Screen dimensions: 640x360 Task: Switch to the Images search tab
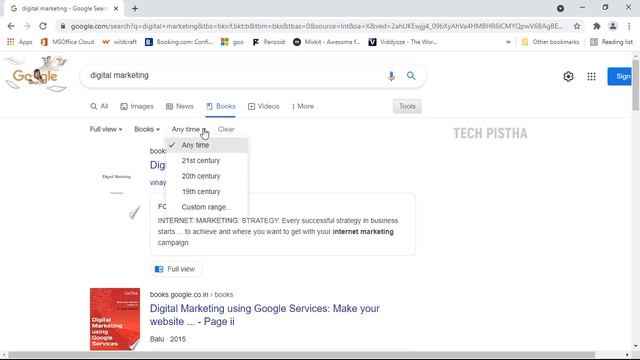(137, 106)
